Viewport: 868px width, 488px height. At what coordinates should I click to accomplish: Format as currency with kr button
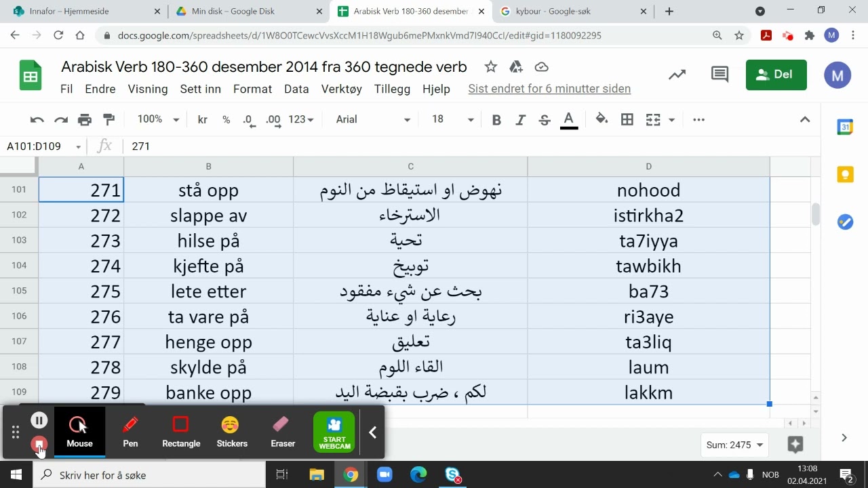pos(202,120)
